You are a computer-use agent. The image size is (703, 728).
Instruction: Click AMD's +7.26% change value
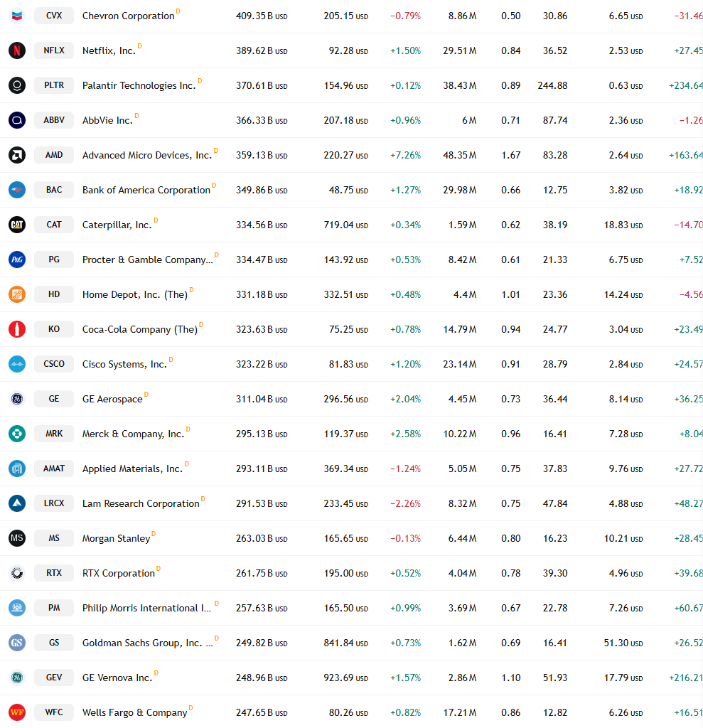(405, 155)
